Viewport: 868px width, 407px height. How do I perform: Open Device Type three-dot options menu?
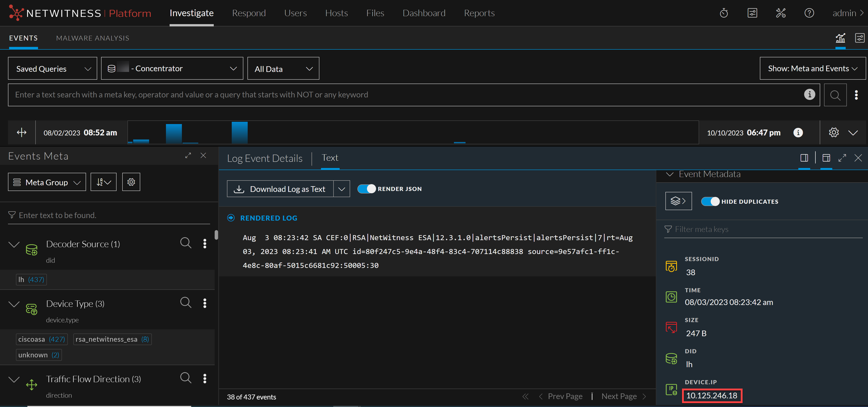pos(205,303)
